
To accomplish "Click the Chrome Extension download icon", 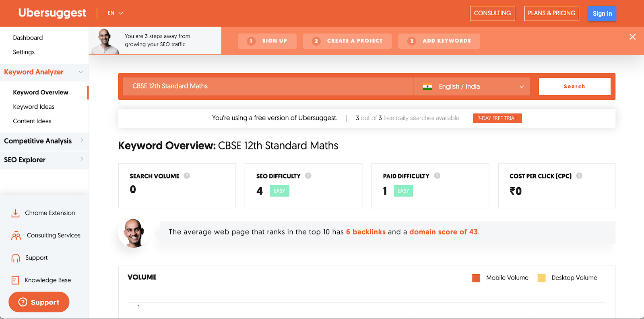I will (16, 213).
